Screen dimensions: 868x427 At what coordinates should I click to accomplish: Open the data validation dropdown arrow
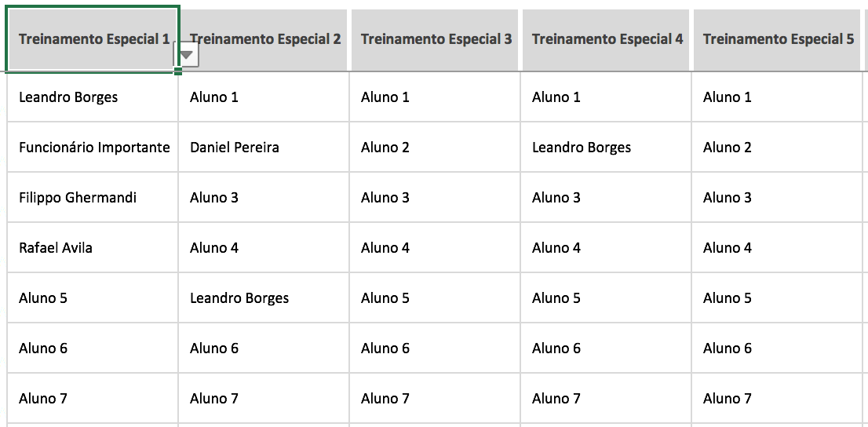(x=187, y=55)
